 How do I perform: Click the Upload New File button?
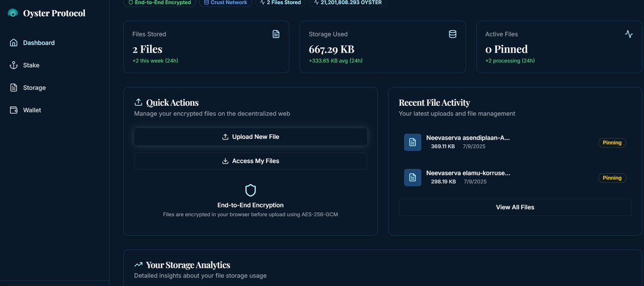[x=251, y=137]
